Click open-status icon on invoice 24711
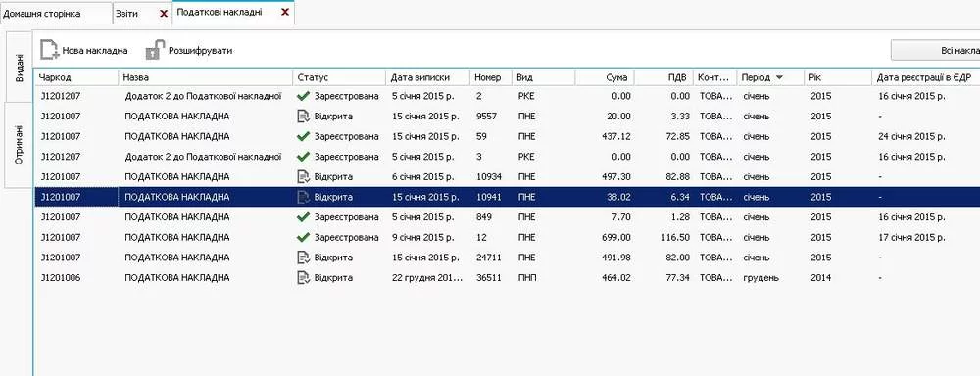Image resolution: width=980 pixels, height=376 pixels. click(x=303, y=258)
